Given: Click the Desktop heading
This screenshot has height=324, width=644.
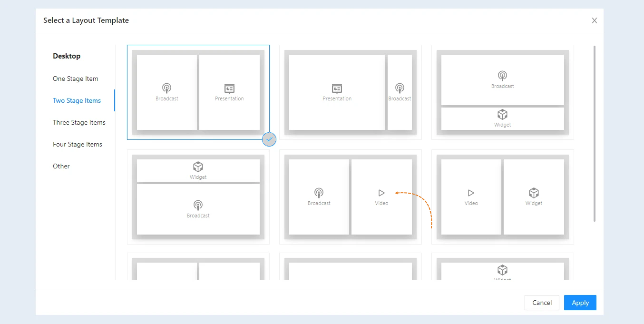Looking at the screenshot, I should pyautogui.click(x=67, y=56).
